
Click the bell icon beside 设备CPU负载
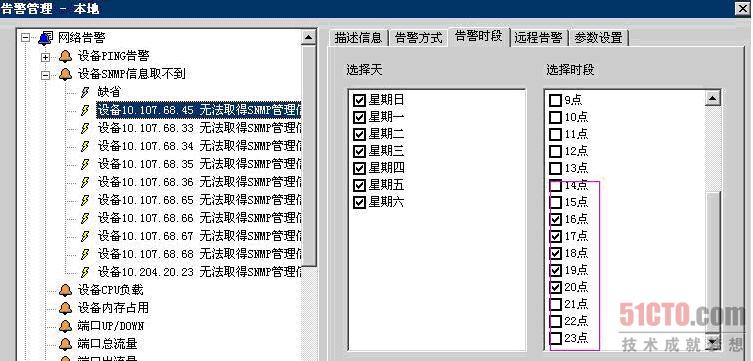point(65,290)
